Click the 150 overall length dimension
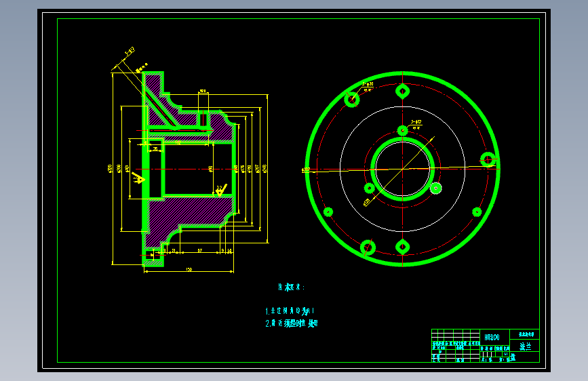The width and height of the screenshot is (588, 381). 189,269
